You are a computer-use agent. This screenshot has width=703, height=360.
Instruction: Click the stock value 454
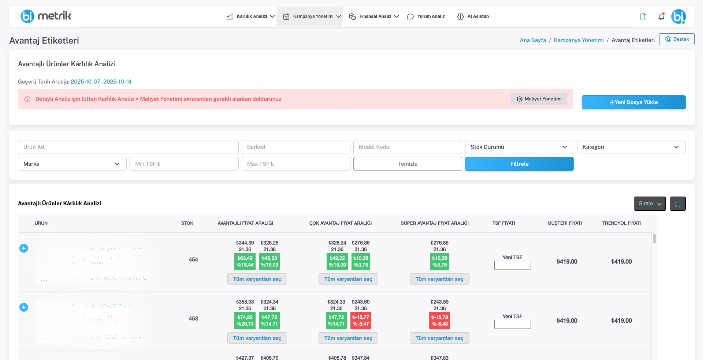pos(193,260)
